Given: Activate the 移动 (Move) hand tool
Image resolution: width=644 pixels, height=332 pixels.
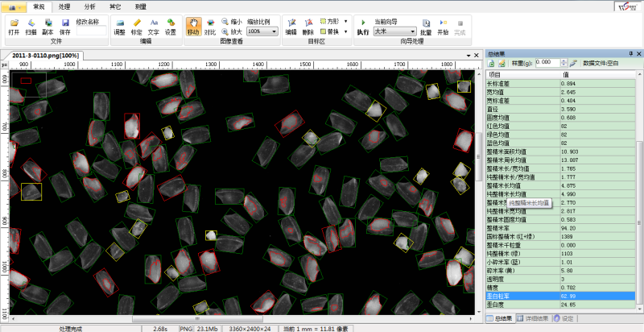Looking at the screenshot, I should [x=193, y=26].
